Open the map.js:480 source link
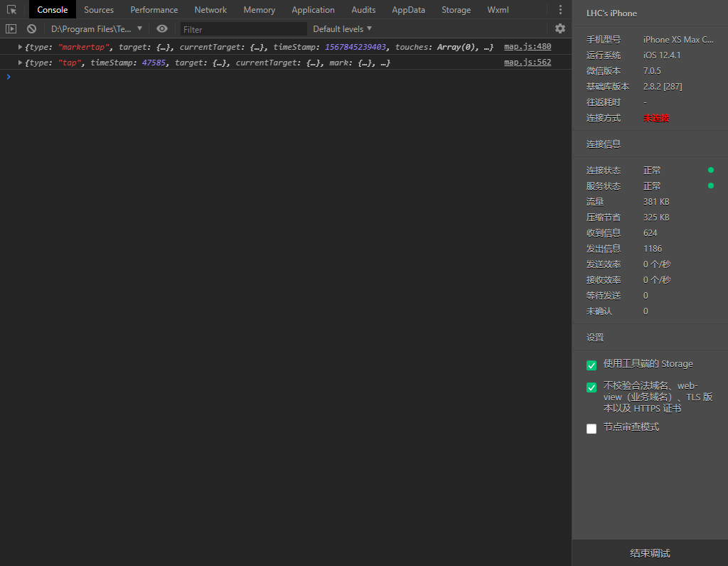Image resolution: width=728 pixels, height=566 pixels. (x=528, y=47)
